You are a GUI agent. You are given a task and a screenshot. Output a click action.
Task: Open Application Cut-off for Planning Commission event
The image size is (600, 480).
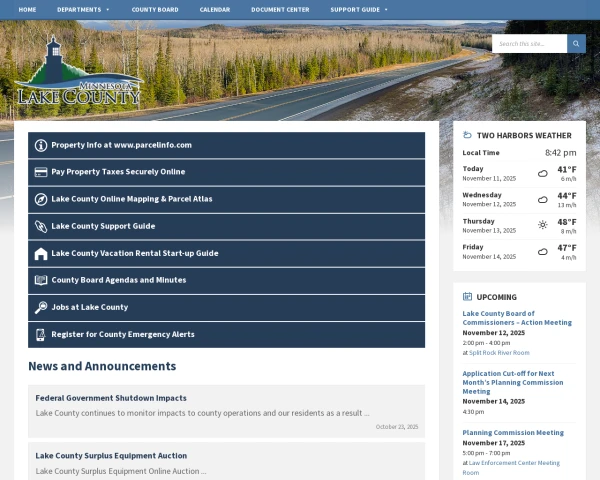[513, 382]
